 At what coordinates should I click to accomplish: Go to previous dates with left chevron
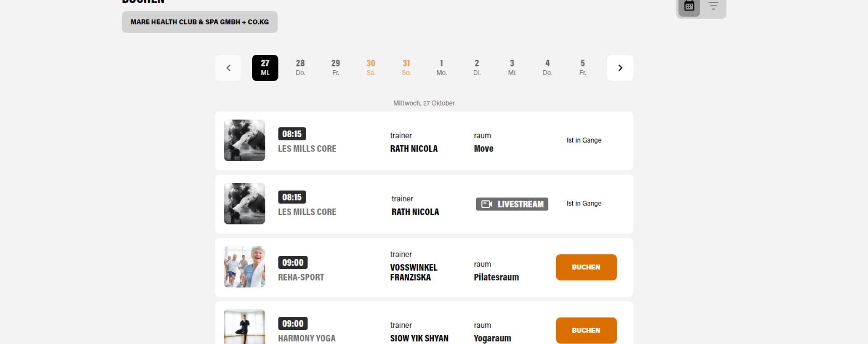point(228,68)
